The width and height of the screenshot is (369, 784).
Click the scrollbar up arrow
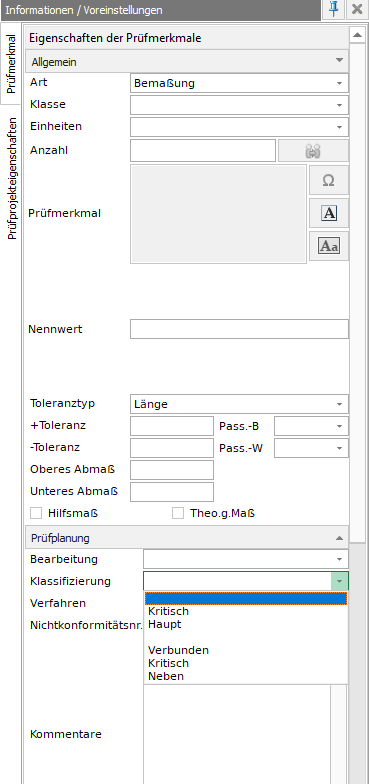point(358,34)
